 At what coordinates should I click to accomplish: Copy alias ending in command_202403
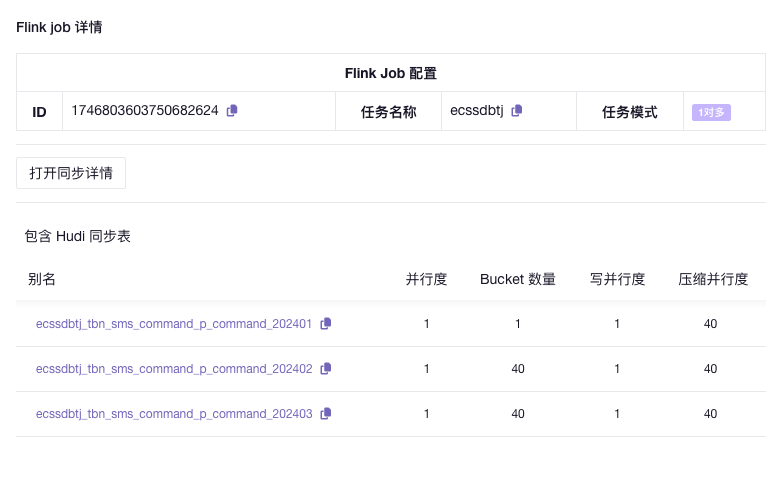click(326, 414)
